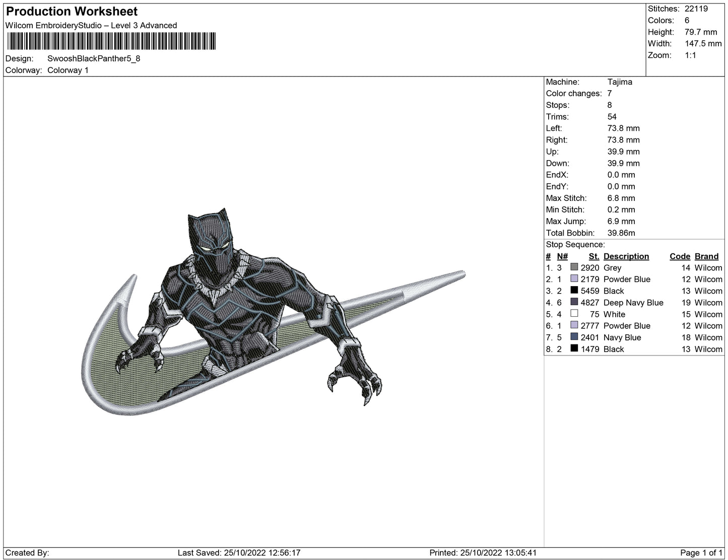Click the Colorway 1 value
728x560 pixels.
point(68,70)
